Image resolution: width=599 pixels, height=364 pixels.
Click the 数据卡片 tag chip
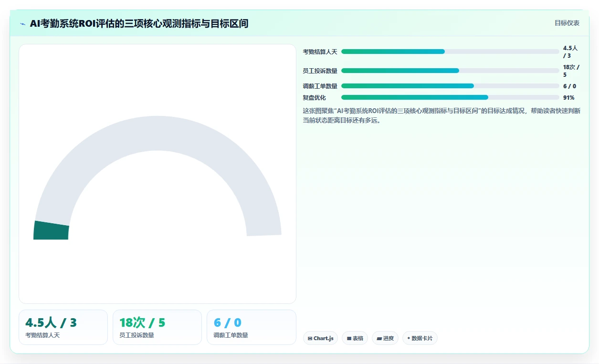pos(420,338)
